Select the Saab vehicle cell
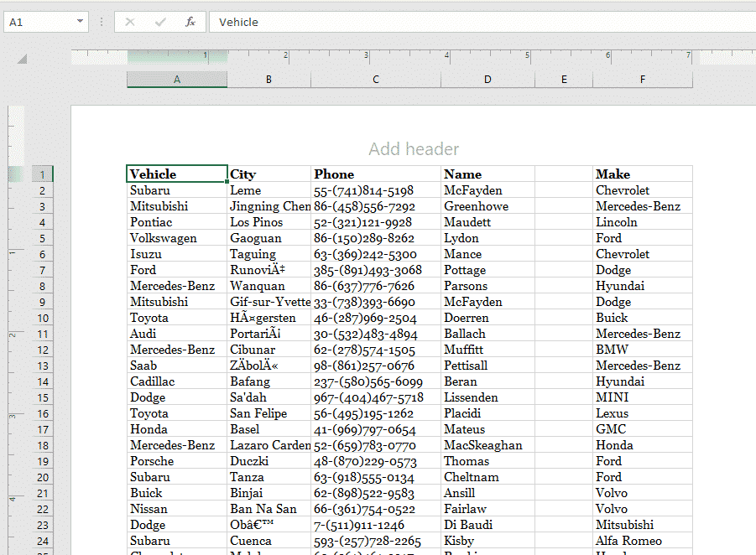Image resolution: width=756 pixels, height=555 pixels. (177, 366)
